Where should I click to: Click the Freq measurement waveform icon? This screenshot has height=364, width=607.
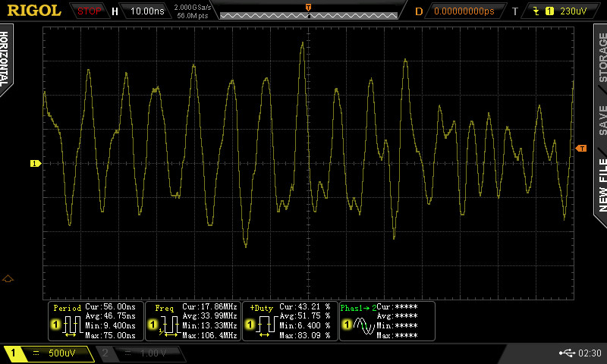click(x=169, y=326)
